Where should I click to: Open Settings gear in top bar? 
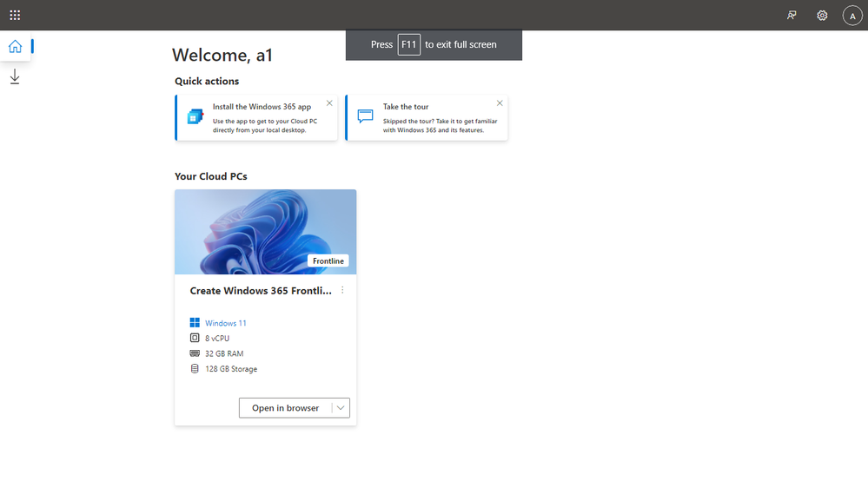pyautogui.click(x=822, y=16)
